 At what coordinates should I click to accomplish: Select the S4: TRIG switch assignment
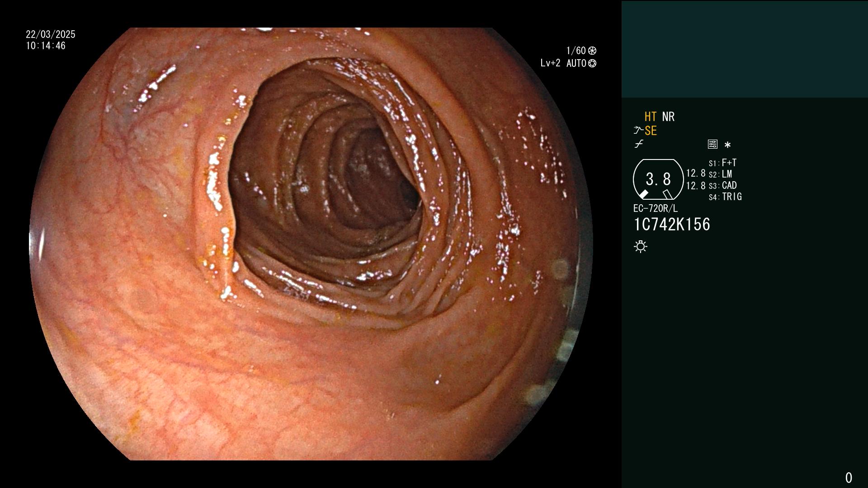click(x=725, y=197)
